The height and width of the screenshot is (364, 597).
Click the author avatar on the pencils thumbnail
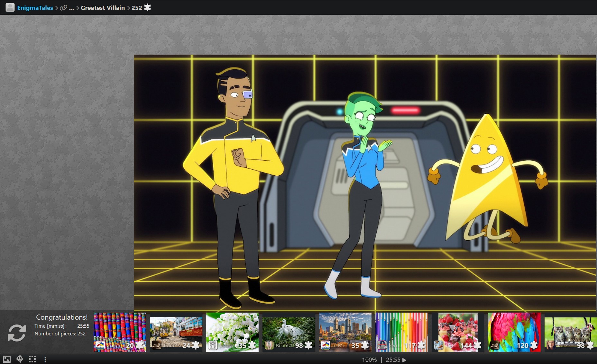(x=381, y=345)
